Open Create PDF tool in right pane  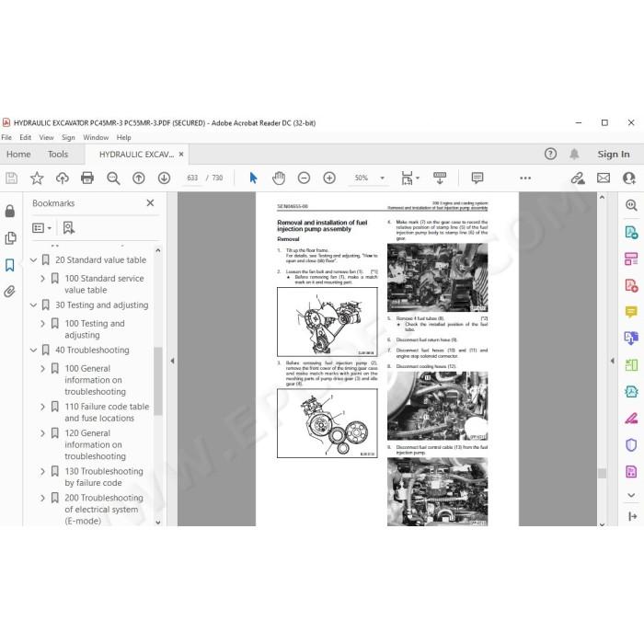(631, 285)
